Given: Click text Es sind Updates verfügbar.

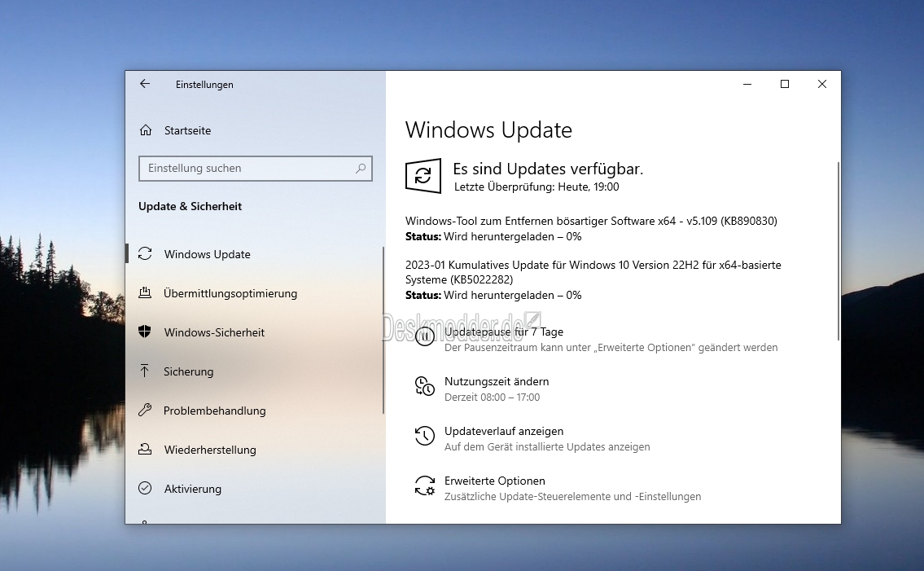Looking at the screenshot, I should 548,169.
